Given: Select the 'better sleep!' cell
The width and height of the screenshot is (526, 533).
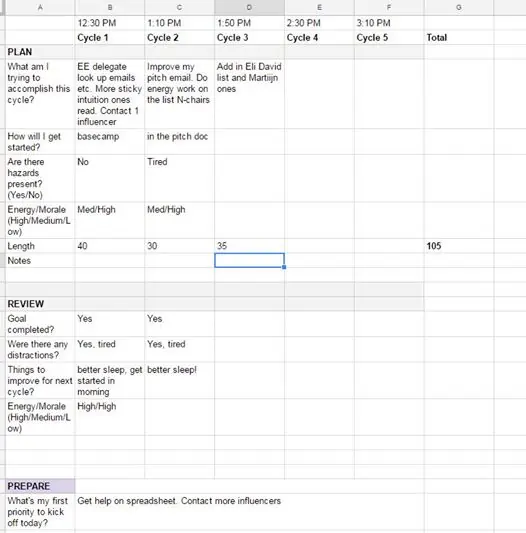Looking at the screenshot, I should tap(180, 380).
